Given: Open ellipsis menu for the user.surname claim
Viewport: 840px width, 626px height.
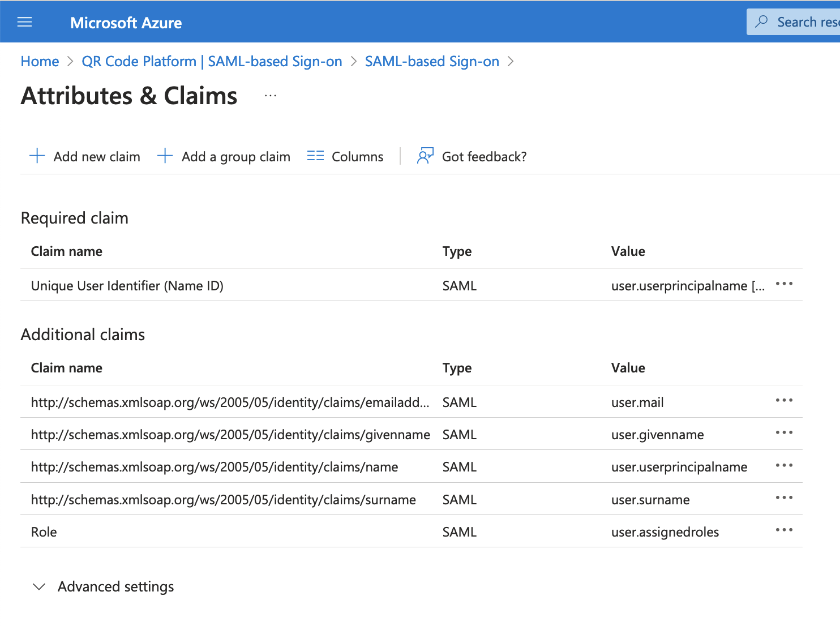Looking at the screenshot, I should 784,498.
